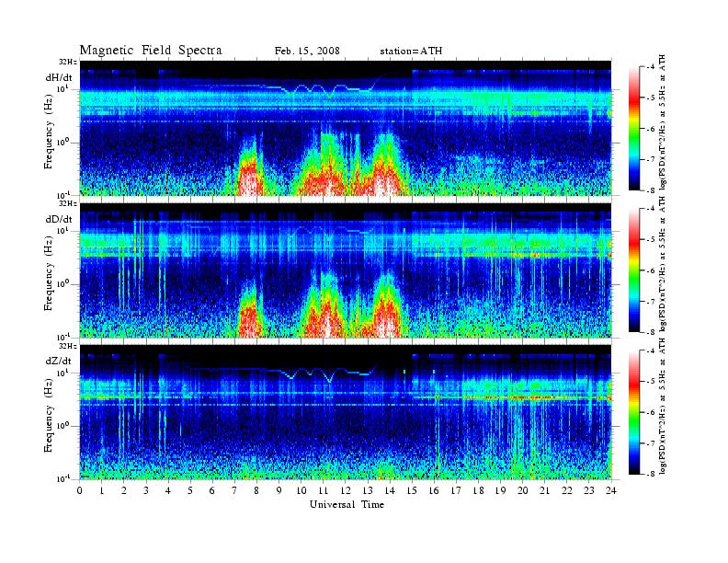Click the 32Hz label above the dZ/dt panel
Screen dimensions: 728x563
tap(68, 346)
